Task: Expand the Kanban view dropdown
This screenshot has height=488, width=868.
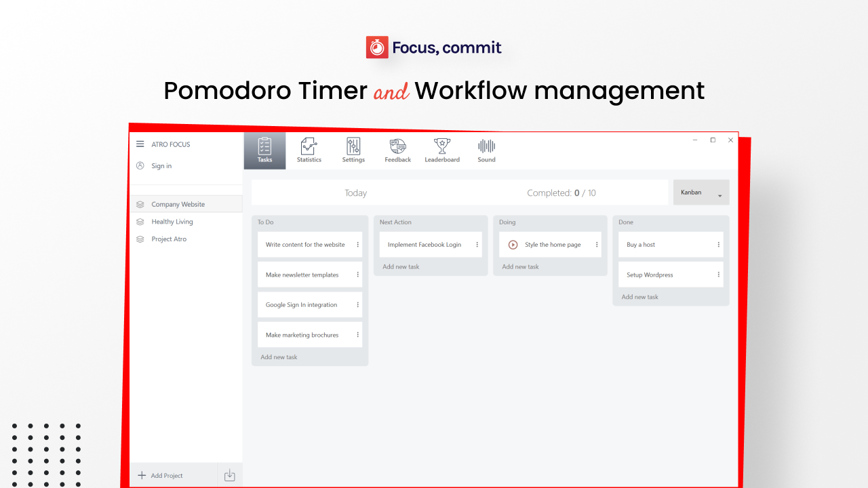Action: (x=701, y=192)
